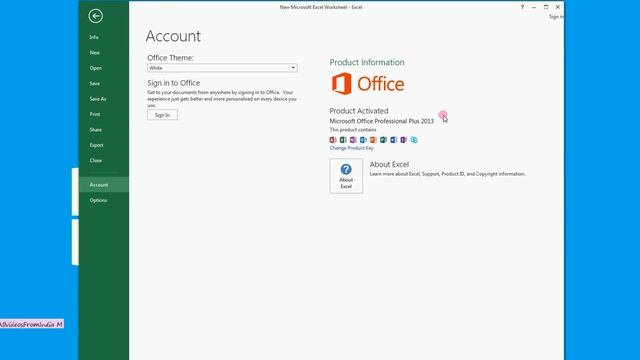640x360 pixels.
Task: Maximize the Excel window
Action: click(546, 7)
